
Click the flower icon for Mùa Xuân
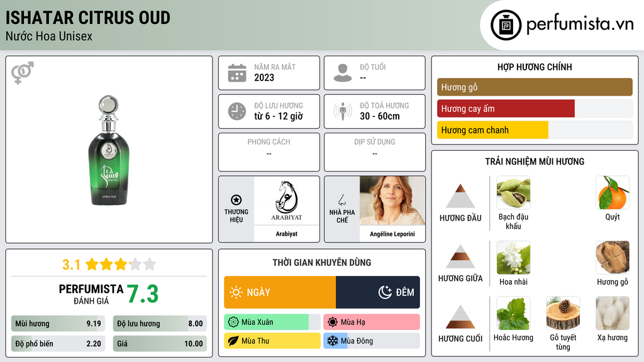coord(233,322)
